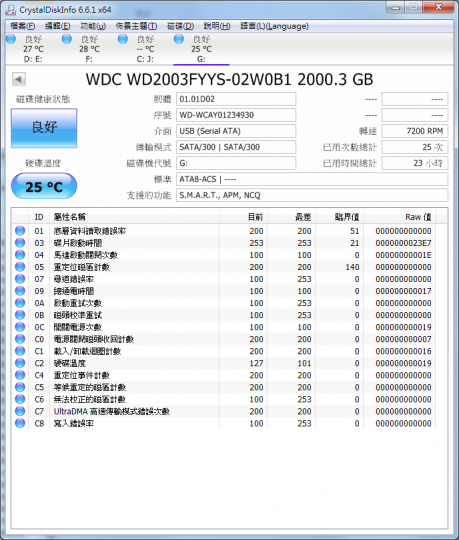Click status orb for attribute C4
459x540 pixels.
(20, 375)
